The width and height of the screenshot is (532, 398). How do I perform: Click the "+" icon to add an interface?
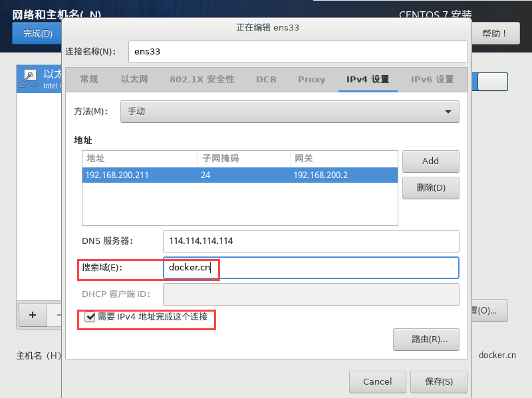pos(32,315)
